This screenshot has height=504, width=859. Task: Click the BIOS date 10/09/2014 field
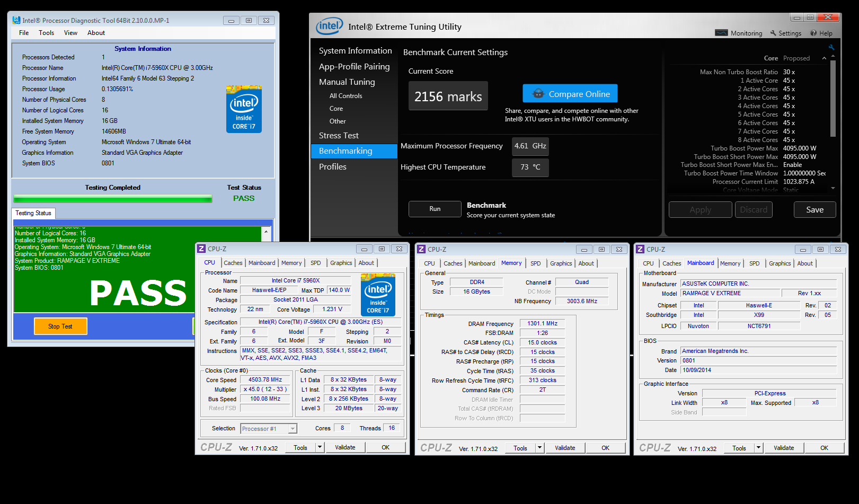tap(758, 370)
